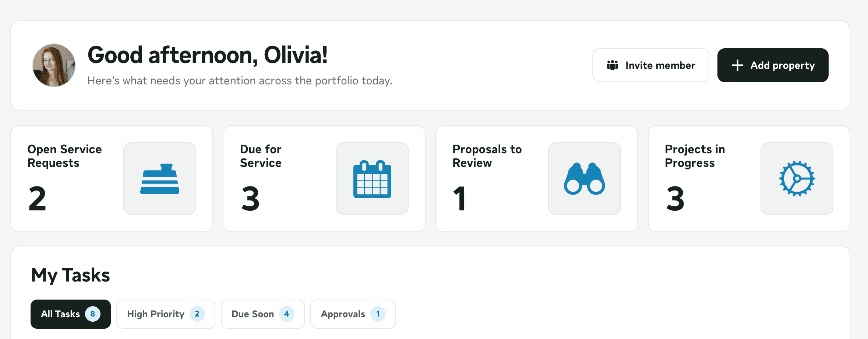The height and width of the screenshot is (339, 868).
Task: Click Olivia's profile avatar photo
Action: coord(54,65)
